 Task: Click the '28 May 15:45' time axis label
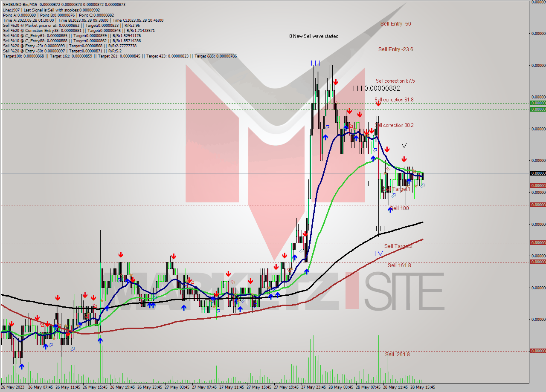[x=423, y=387]
